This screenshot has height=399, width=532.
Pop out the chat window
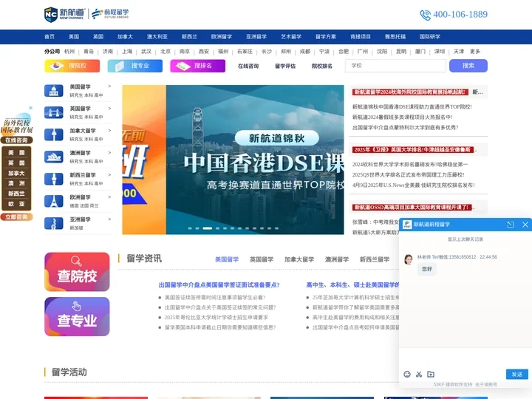[511, 225]
